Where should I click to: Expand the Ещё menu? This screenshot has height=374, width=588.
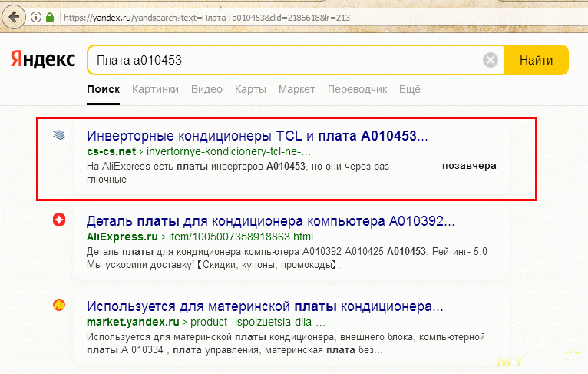click(x=409, y=89)
